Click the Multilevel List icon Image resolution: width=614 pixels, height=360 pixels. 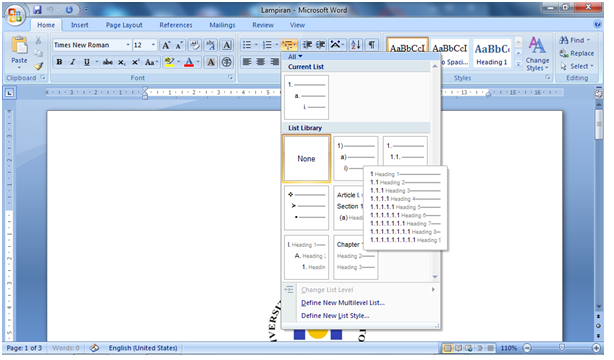pos(288,45)
